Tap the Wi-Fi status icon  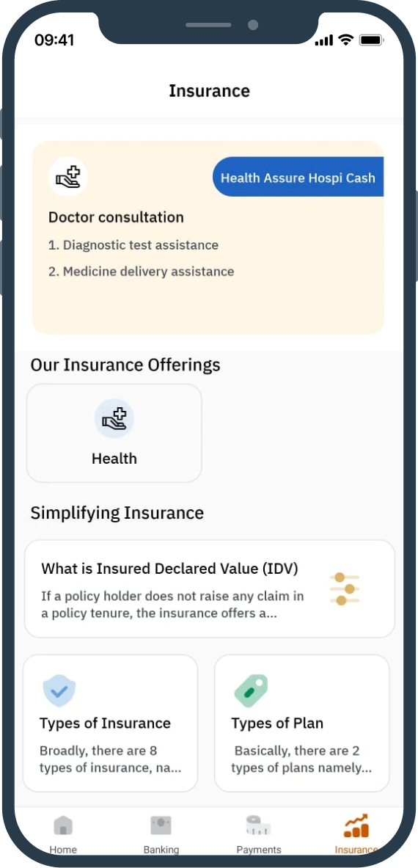(x=346, y=40)
